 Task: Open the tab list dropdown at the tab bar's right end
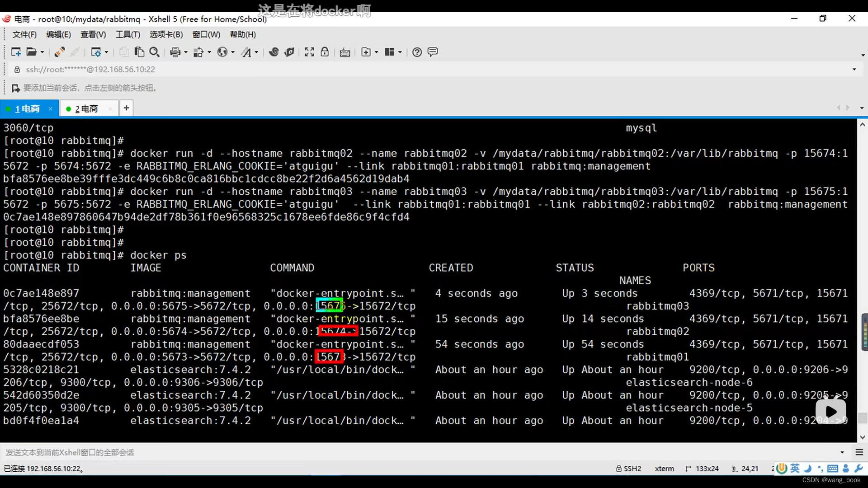pos(862,108)
